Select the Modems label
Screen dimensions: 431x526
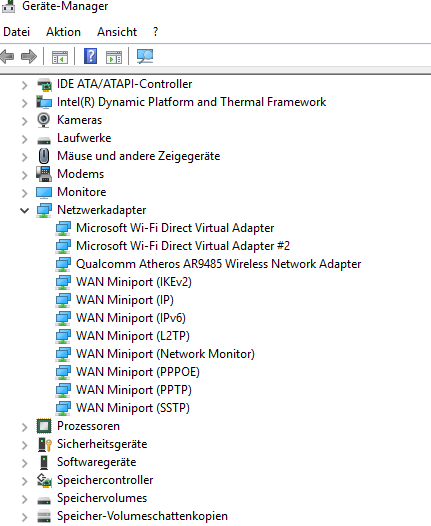click(x=80, y=174)
